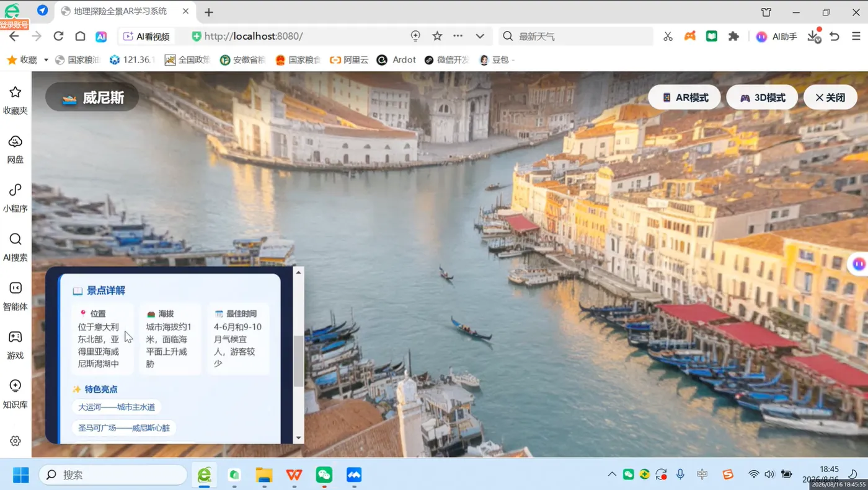Open the 游戏 sidebar icon
This screenshot has height=490, width=868.
pos(15,344)
